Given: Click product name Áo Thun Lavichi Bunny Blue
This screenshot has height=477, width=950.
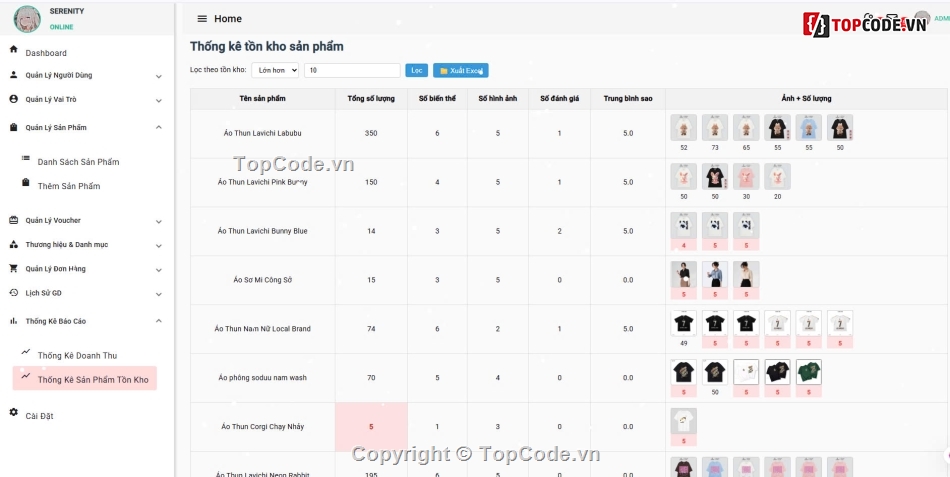Looking at the screenshot, I should coord(262,231).
